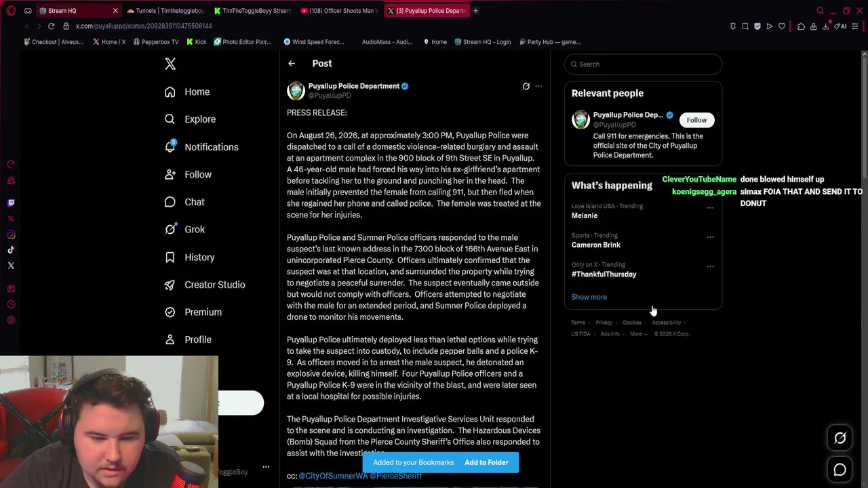The height and width of the screenshot is (488, 868).
Task: Open the Privacy footer link
Action: [604, 323]
